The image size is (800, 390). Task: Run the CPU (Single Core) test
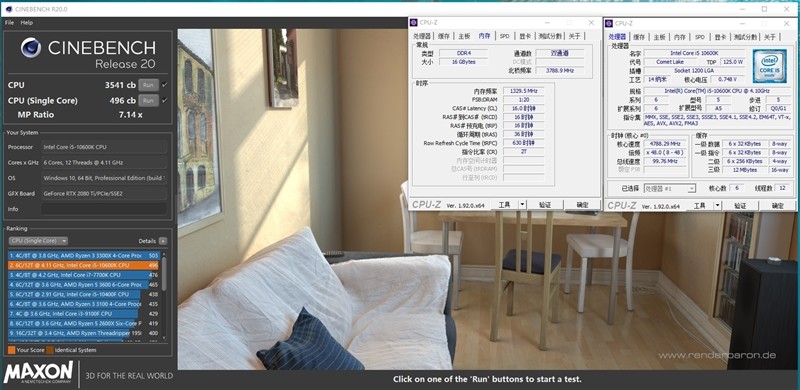[148, 101]
